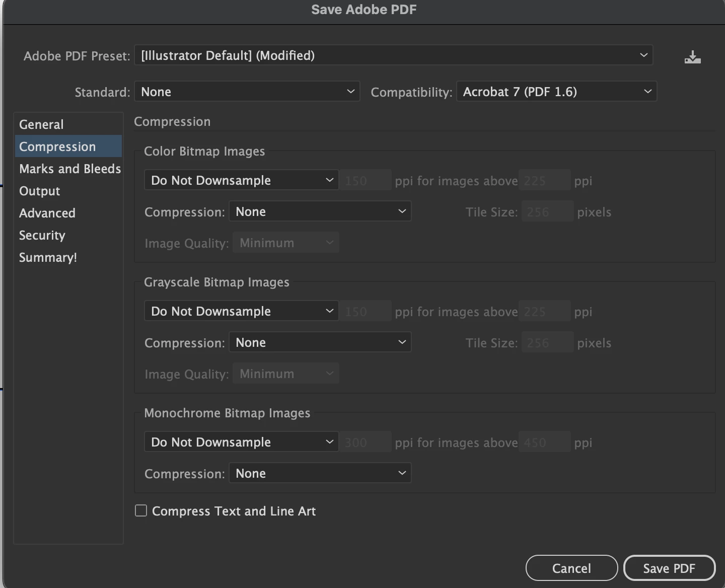Click the Monochrome Bitmap Images heading
This screenshot has width=725, height=588.
pyautogui.click(x=227, y=413)
